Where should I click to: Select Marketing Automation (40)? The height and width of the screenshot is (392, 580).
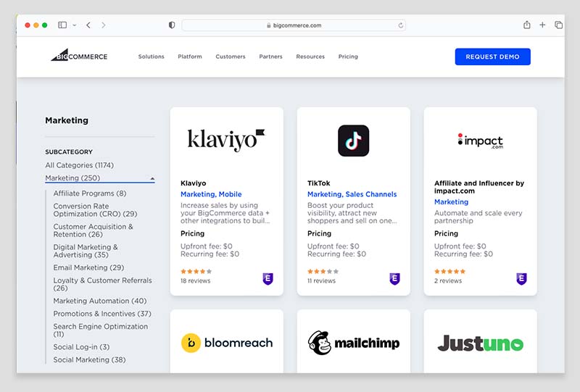tap(100, 301)
